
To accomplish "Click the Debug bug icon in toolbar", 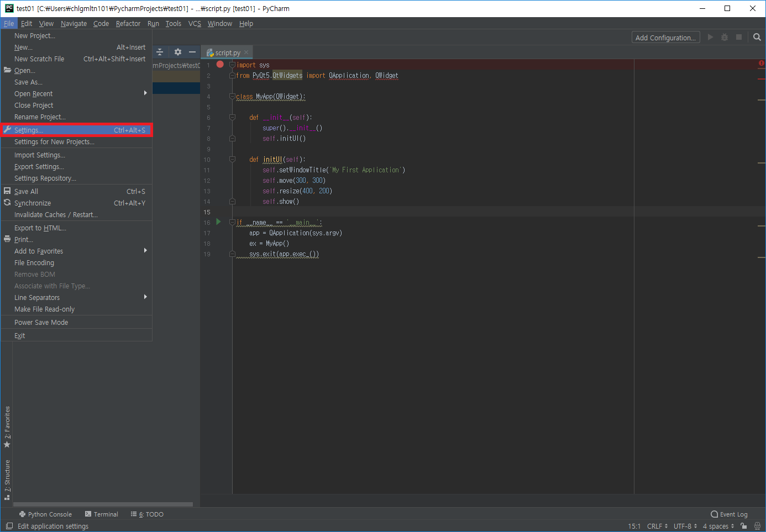I will pos(725,37).
